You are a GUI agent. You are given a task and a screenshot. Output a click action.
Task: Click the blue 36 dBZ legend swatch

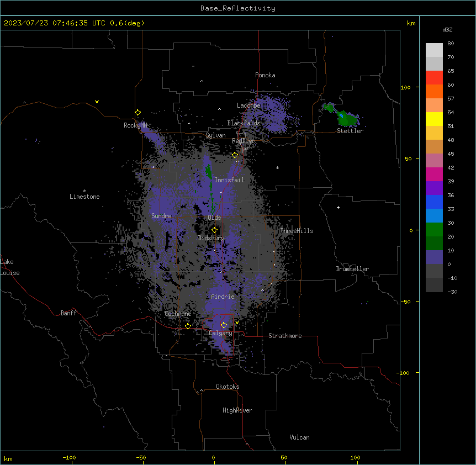click(434, 202)
